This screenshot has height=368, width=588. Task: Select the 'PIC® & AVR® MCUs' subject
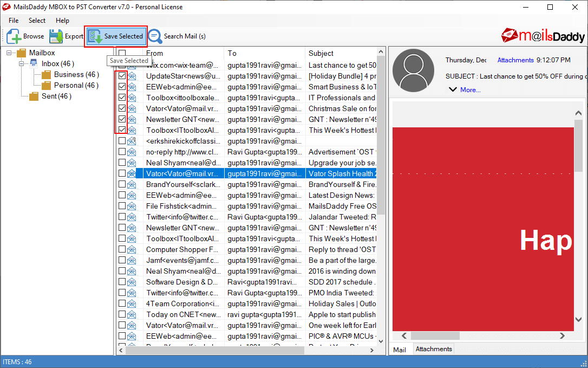point(341,336)
